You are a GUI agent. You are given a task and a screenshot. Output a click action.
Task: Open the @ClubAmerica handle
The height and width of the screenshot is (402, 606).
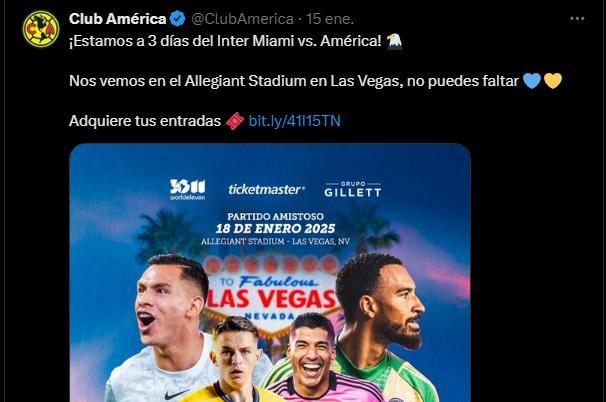click(x=242, y=19)
